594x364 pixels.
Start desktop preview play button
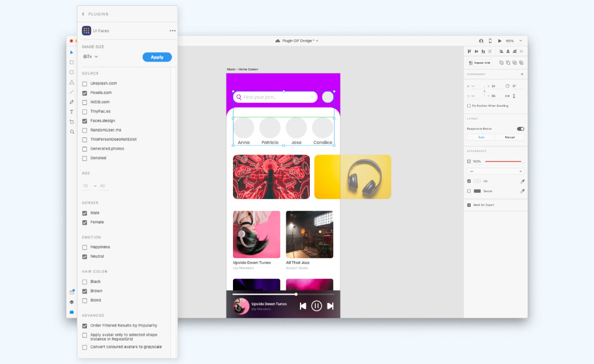pos(500,41)
